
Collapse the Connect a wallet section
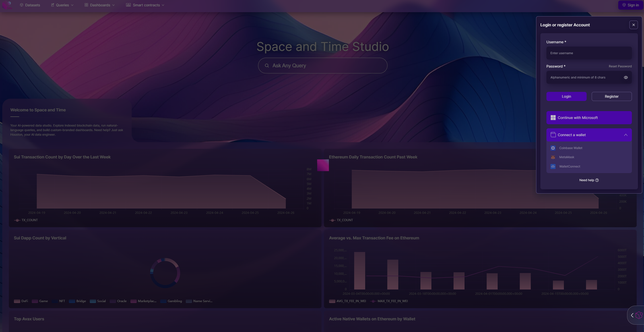pyautogui.click(x=589, y=135)
